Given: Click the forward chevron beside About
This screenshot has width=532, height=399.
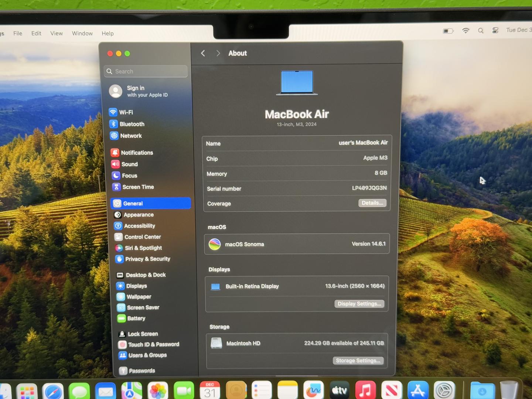Looking at the screenshot, I should [x=218, y=53].
